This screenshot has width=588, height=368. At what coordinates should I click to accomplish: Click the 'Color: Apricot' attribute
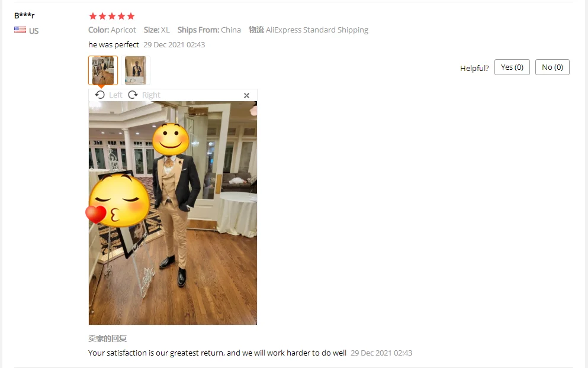pos(112,30)
